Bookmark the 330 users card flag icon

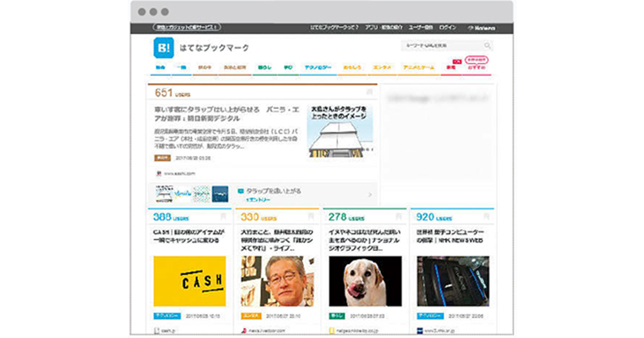tap(311, 217)
